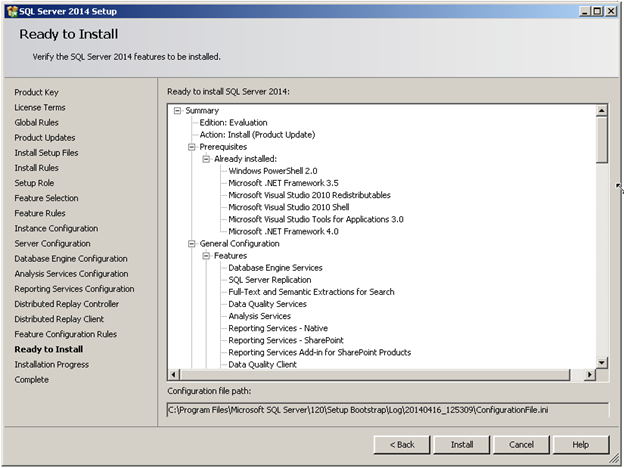Select 'Visual Studio Tools for Applications 3.0'

click(316, 219)
